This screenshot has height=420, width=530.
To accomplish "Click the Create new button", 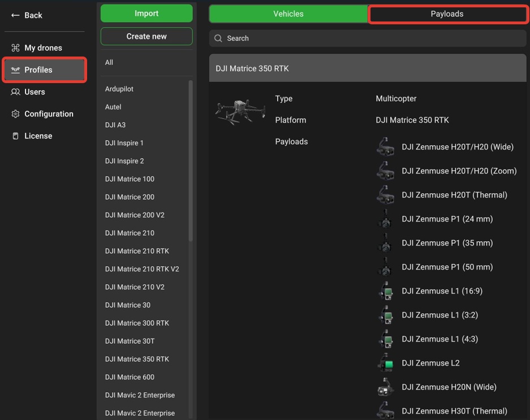I will (x=146, y=36).
